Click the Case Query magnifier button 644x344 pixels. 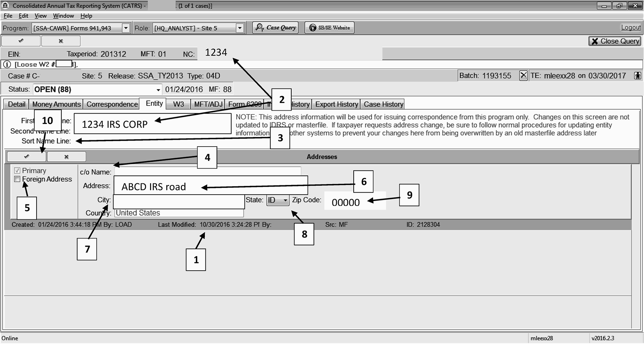click(x=275, y=28)
